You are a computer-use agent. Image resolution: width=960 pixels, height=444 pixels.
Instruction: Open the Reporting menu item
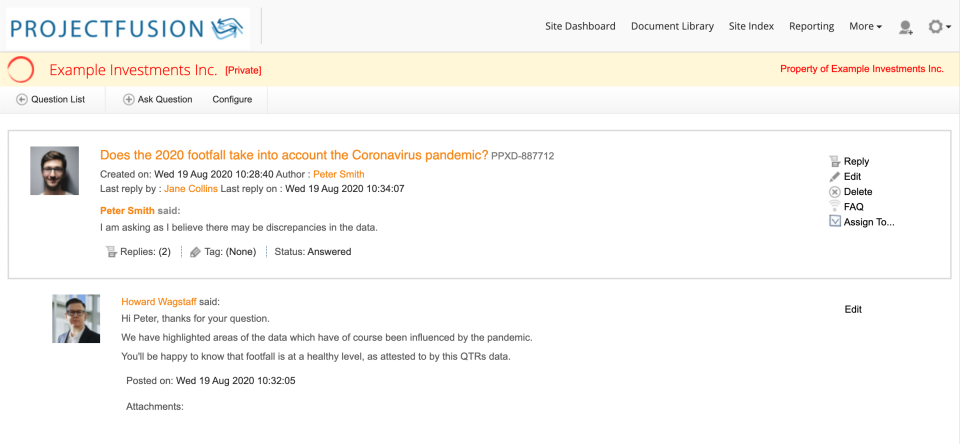click(811, 26)
